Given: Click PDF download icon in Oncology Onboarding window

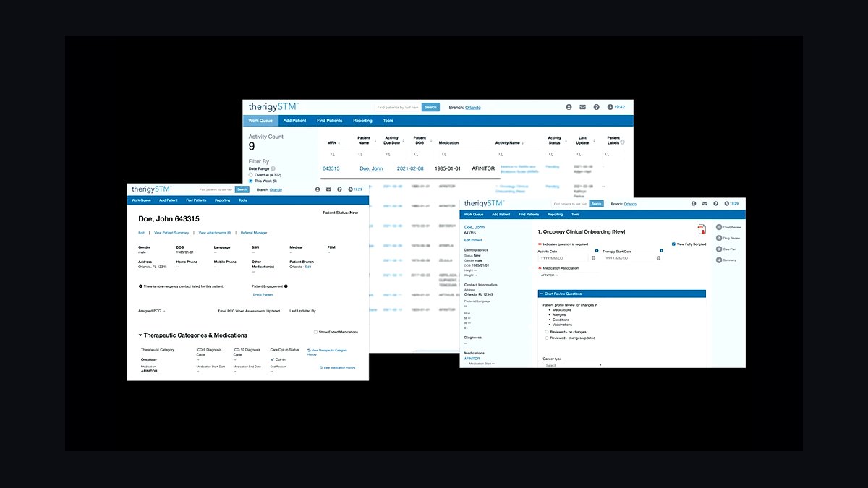Looking at the screenshot, I should (x=701, y=231).
